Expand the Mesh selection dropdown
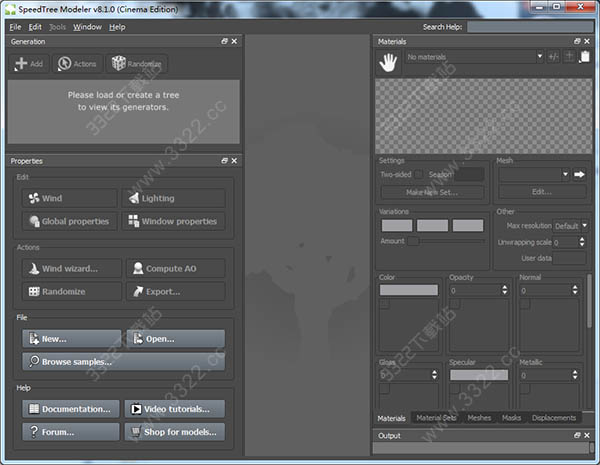 [x=565, y=174]
